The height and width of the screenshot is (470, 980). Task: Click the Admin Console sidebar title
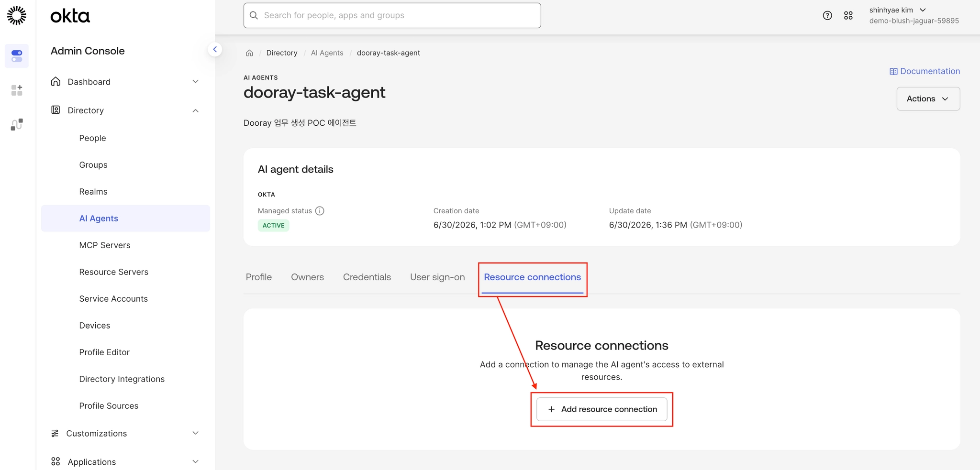pyautogui.click(x=88, y=51)
